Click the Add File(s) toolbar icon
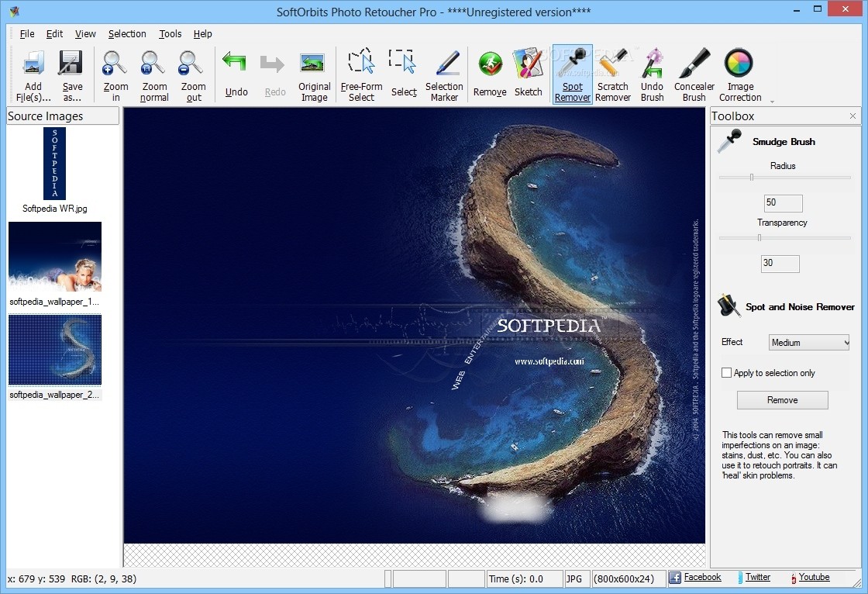The height and width of the screenshot is (594, 868). click(33, 64)
